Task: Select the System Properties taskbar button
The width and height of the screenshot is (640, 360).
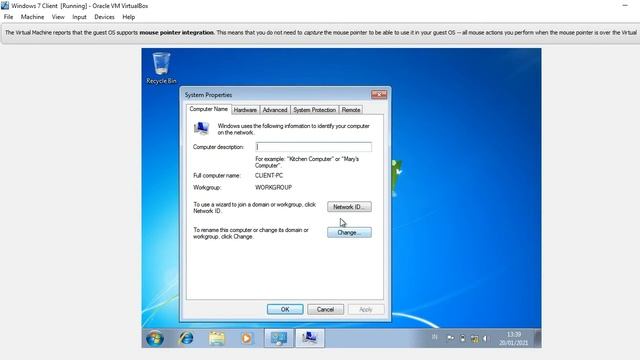Action: coord(310,338)
